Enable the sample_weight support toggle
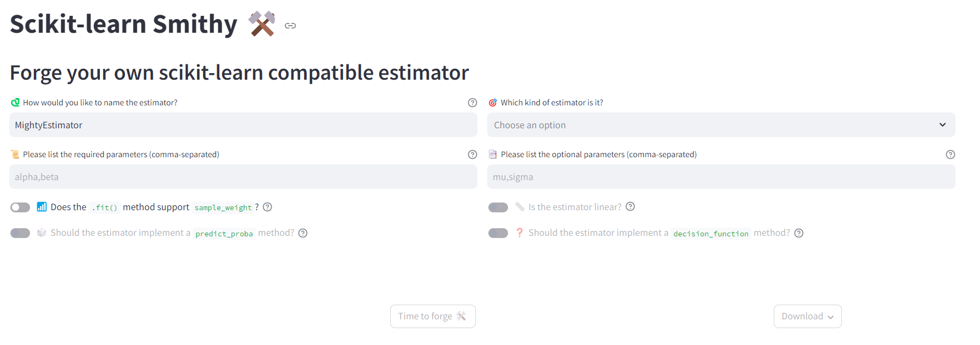 point(20,207)
